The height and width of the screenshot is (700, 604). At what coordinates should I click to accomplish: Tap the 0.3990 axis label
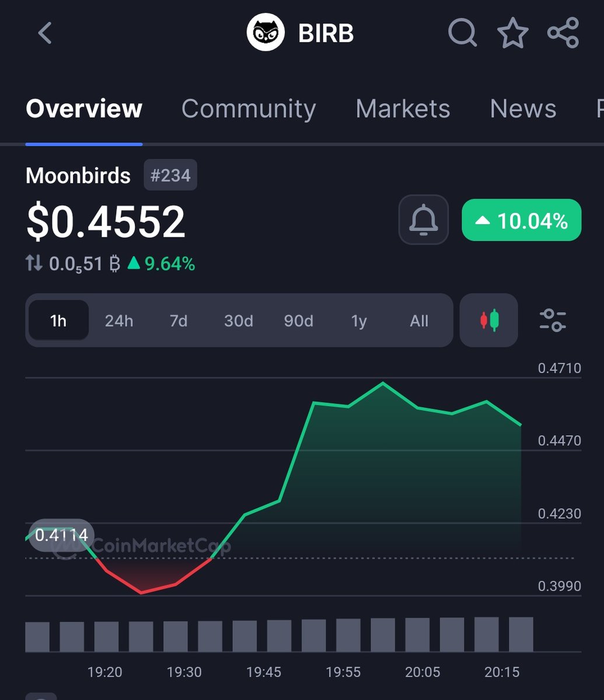tap(560, 586)
